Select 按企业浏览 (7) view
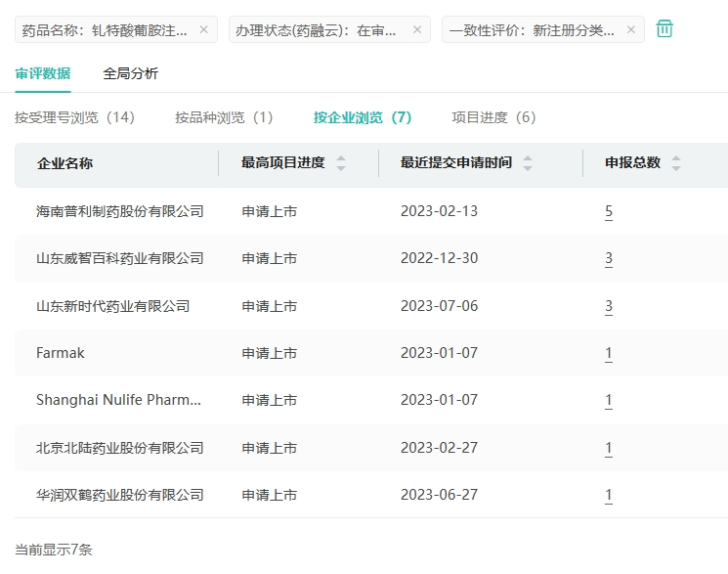The width and height of the screenshot is (728, 574). (x=363, y=117)
